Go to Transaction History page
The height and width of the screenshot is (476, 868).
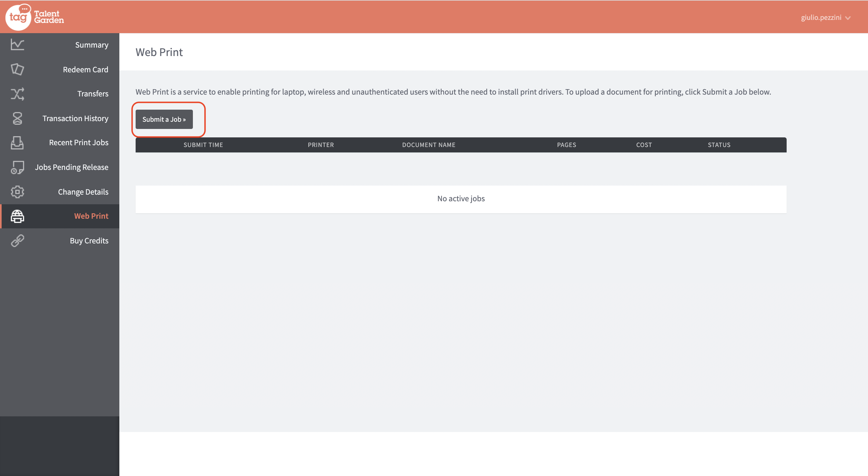pos(75,118)
